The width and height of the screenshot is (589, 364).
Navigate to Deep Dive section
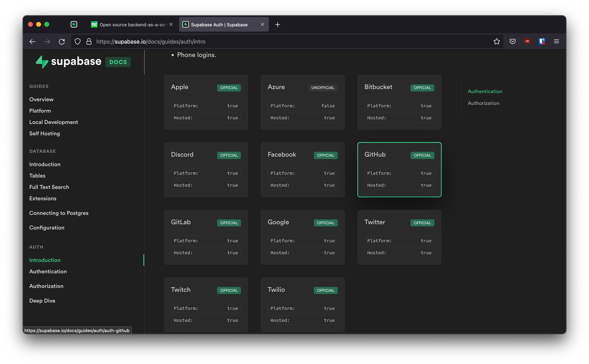point(42,300)
